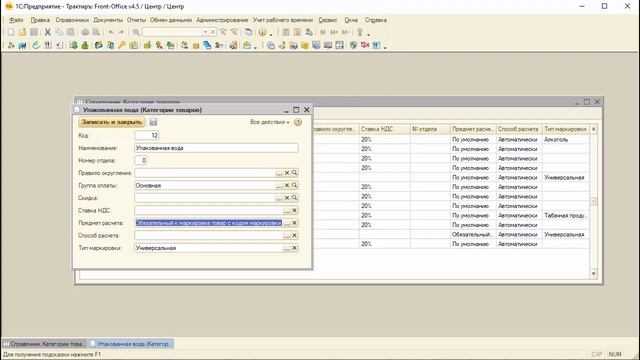The image size is (640, 360).
Task: Switch to Упакованная вода bottom window tab
Action: (x=131, y=344)
